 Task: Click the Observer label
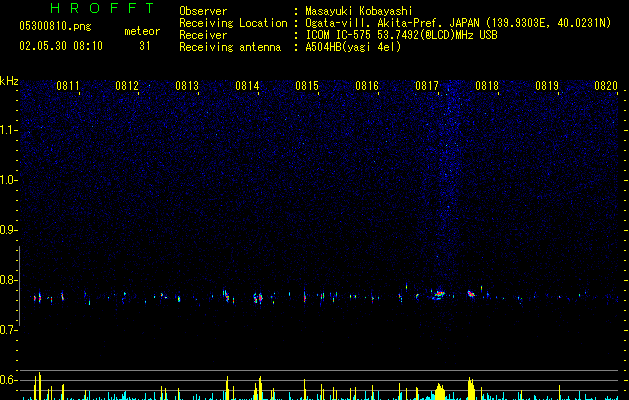(203, 11)
